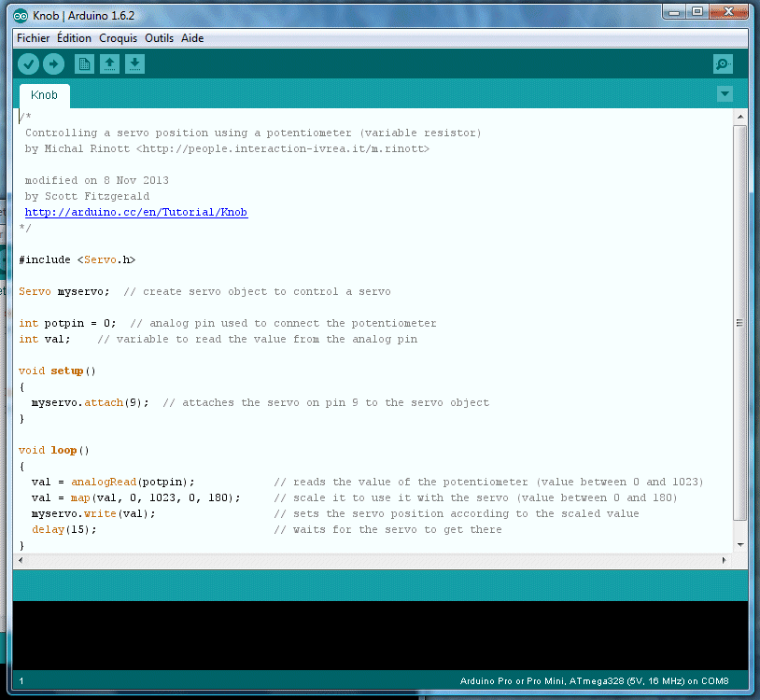This screenshot has width=760, height=700.
Task: Click 'Controlling a servo position' comment line
Action: pyautogui.click(x=253, y=133)
